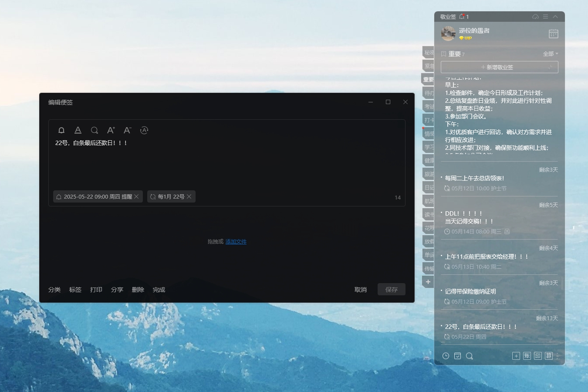Viewport: 588px width, 392px height.
Task: Switch to the 情感 category tab
Action: tap(428, 133)
